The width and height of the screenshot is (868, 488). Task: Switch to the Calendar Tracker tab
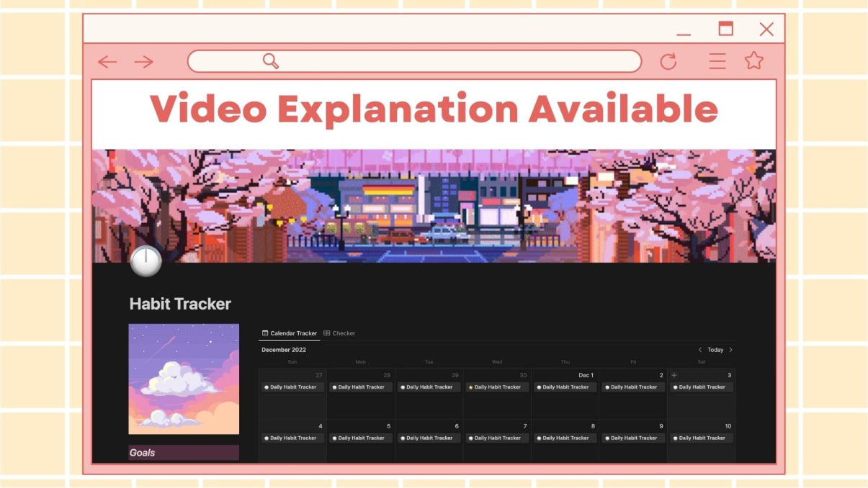290,333
